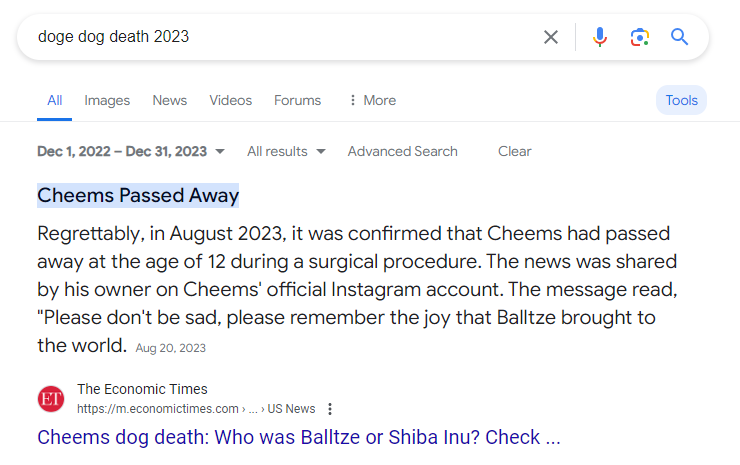
Task: Click the blue magnifier search icon
Action: coord(680,37)
